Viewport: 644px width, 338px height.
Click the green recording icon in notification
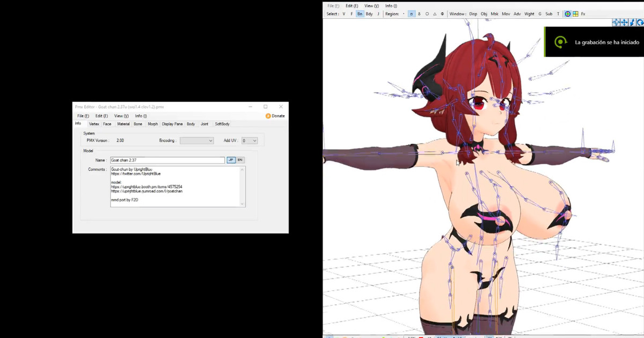(560, 42)
